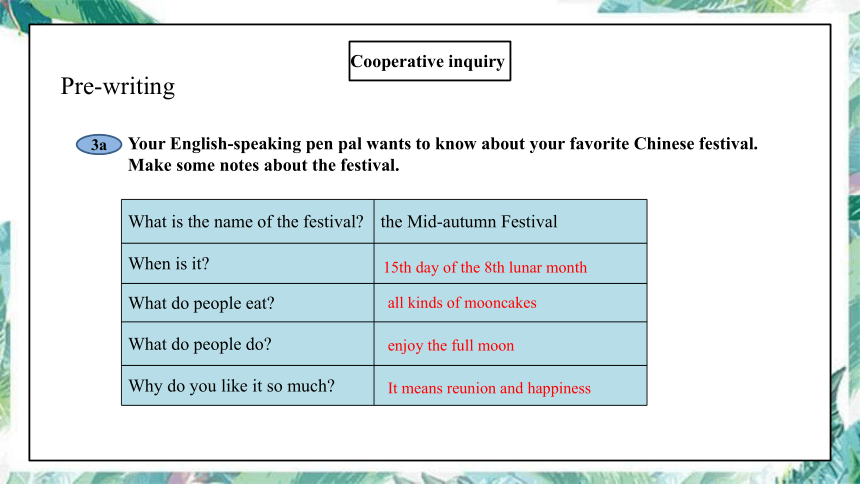Select the 'What do people do?' cell
This screenshot has height=484, width=860.
pyautogui.click(x=247, y=344)
